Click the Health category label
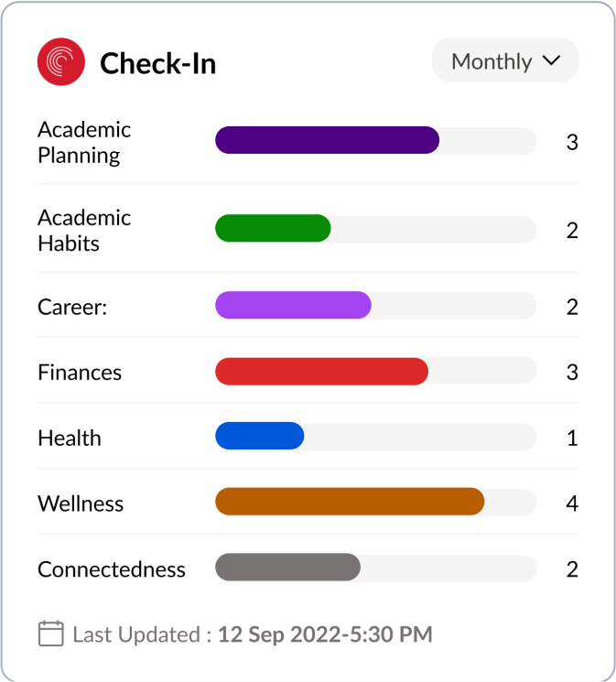The width and height of the screenshot is (616, 682). (70, 438)
